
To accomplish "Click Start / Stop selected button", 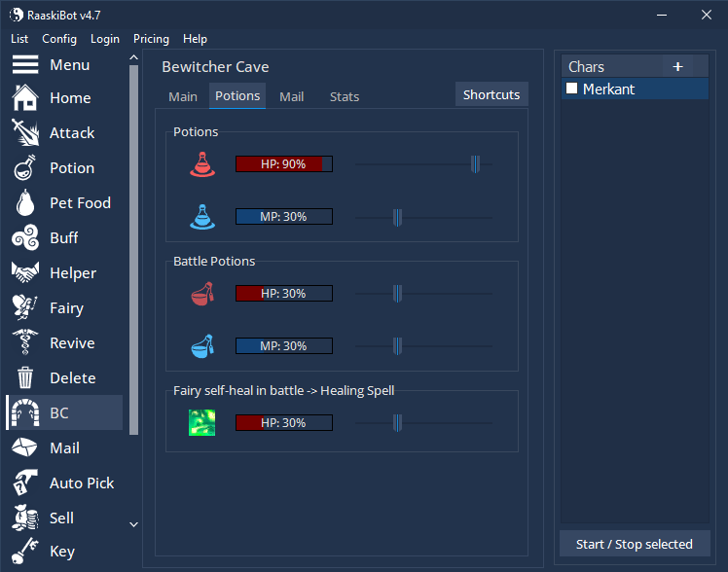I will tap(635, 544).
